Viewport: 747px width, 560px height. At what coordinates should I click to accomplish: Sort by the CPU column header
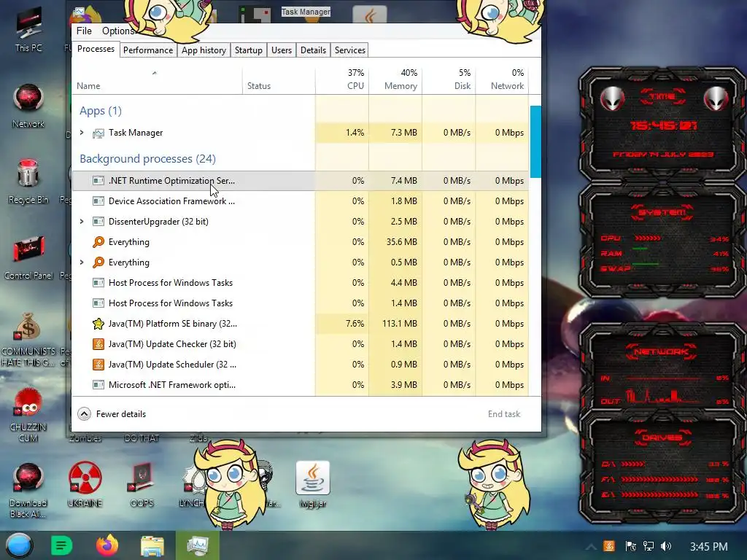tap(342, 81)
